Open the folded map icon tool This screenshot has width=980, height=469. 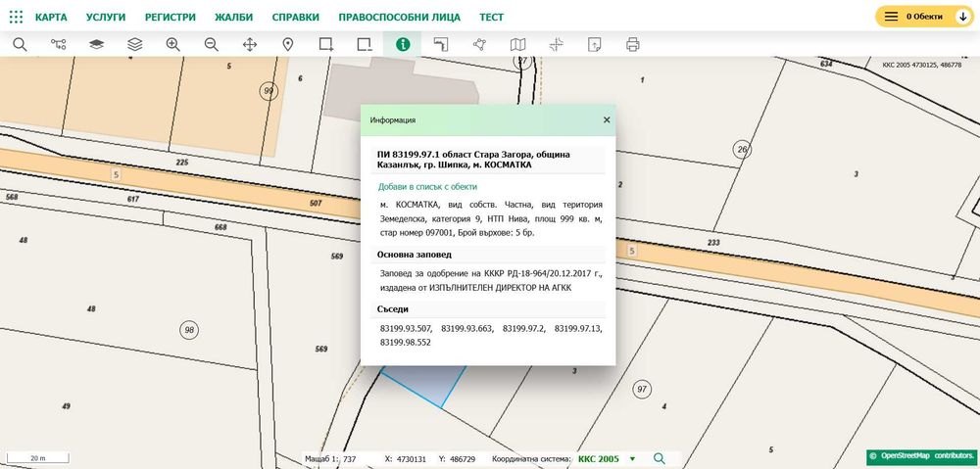click(x=517, y=44)
